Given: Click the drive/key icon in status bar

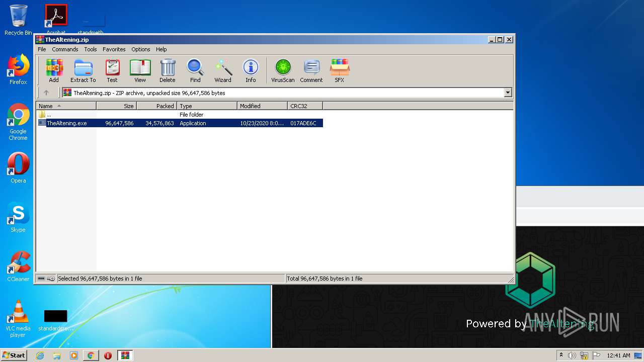Looking at the screenshot, I should tap(46, 279).
